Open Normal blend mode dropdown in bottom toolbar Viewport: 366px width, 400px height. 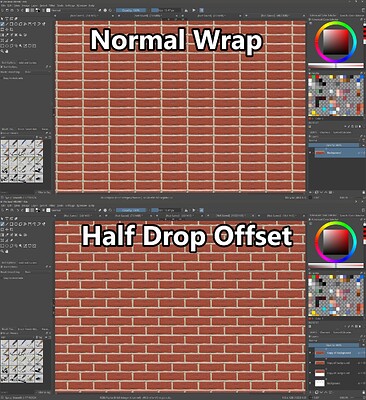click(74, 210)
